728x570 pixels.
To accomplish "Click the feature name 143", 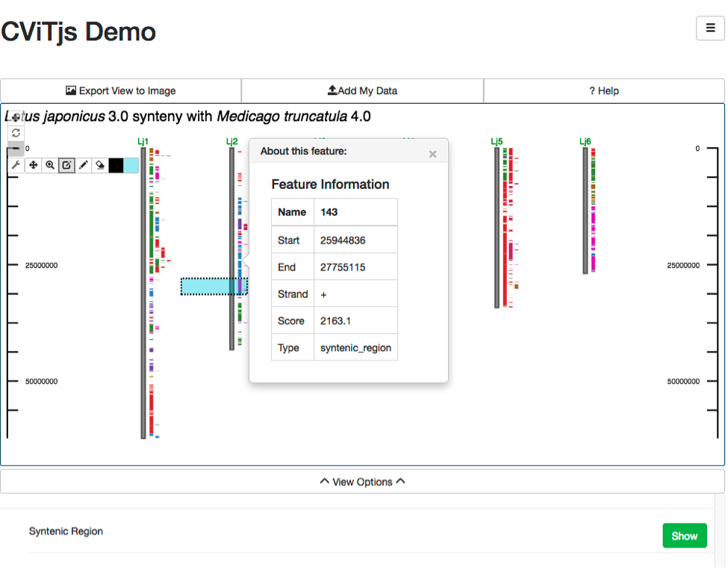I will (329, 212).
